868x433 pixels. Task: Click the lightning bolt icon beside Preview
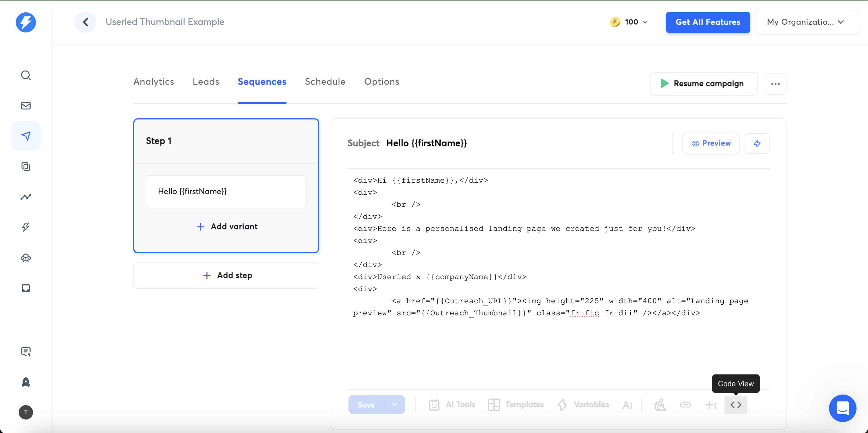pyautogui.click(x=757, y=144)
